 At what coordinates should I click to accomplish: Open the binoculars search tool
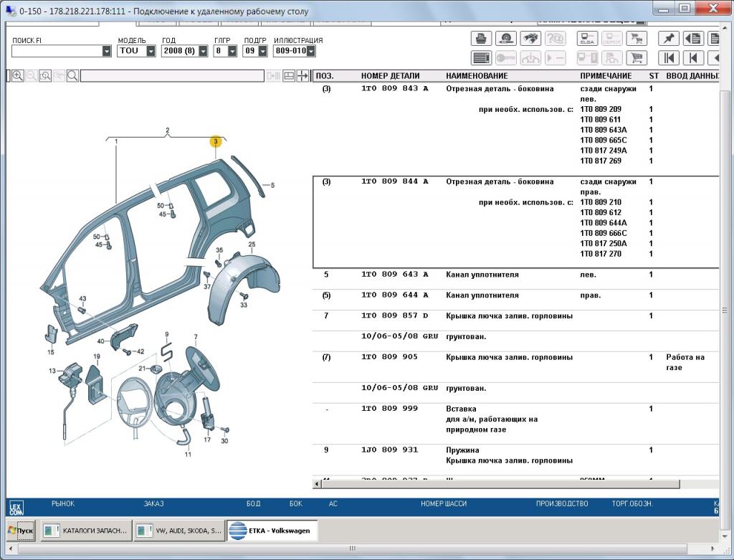coord(530,39)
